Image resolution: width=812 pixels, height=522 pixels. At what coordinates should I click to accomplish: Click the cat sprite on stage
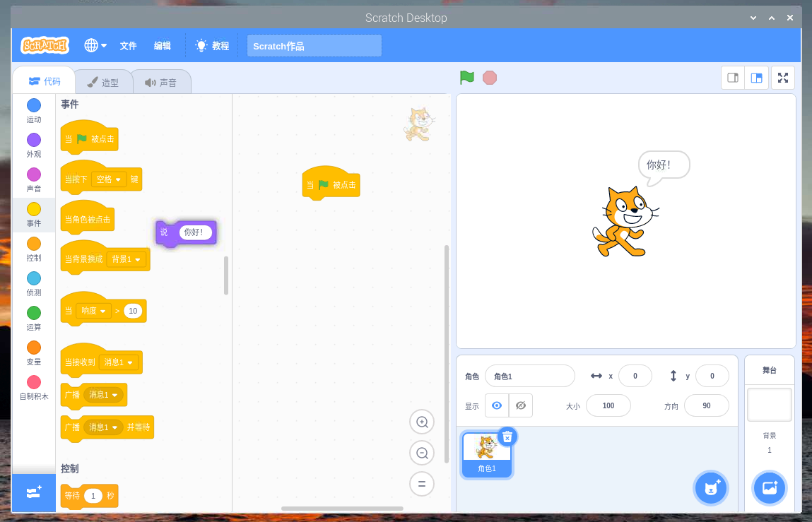coord(625,222)
